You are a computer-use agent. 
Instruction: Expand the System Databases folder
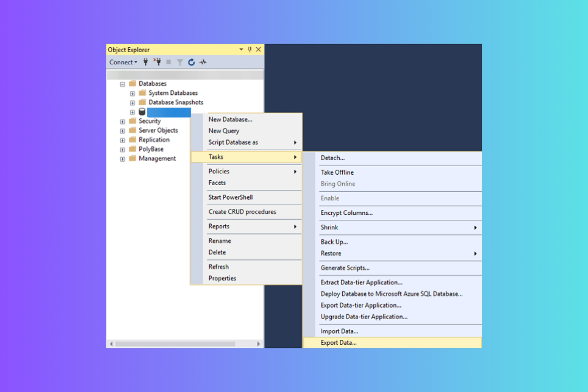pyautogui.click(x=132, y=93)
